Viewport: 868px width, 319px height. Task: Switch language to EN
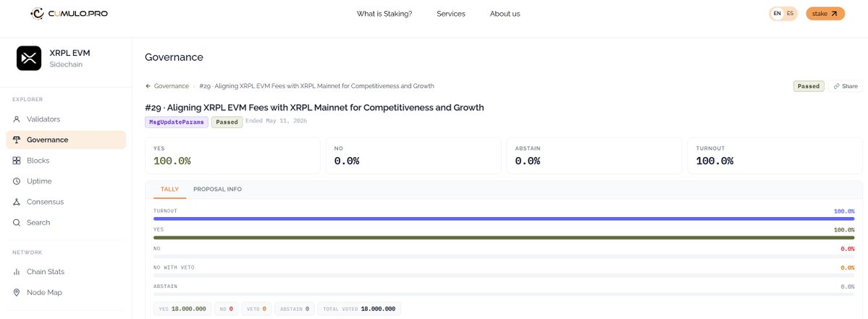coord(778,13)
